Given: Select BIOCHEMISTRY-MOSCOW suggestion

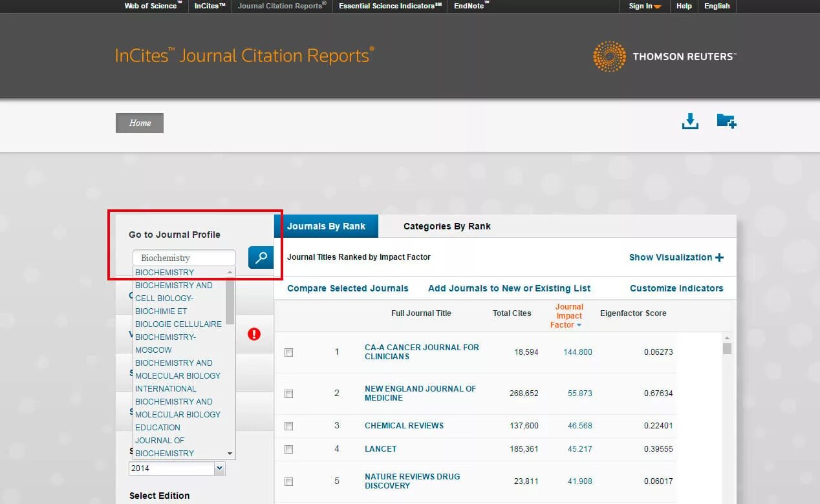Looking at the screenshot, I should (166, 343).
